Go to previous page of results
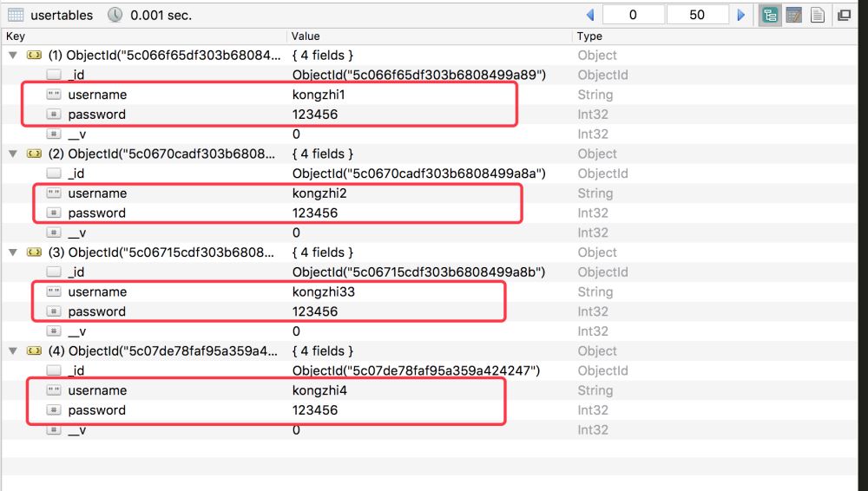Image resolution: width=868 pixels, height=491 pixels. pyautogui.click(x=590, y=15)
